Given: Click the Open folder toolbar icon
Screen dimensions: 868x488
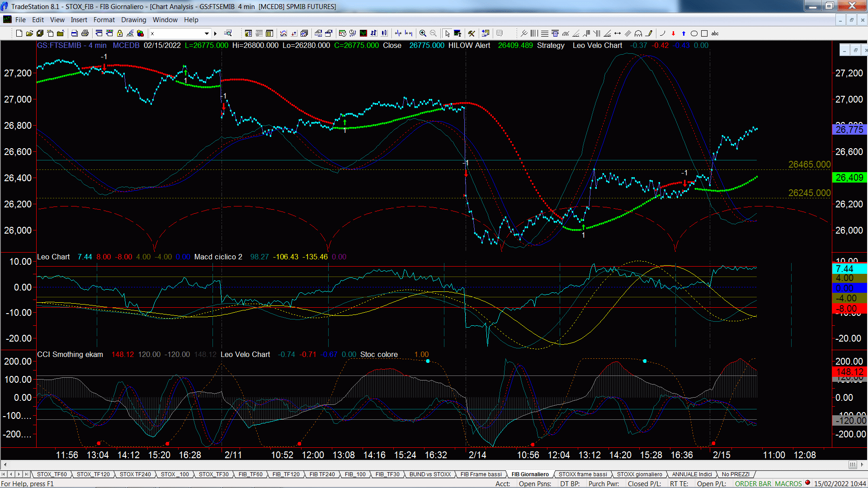Looking at the screenshot, I should tap(29, 33).
